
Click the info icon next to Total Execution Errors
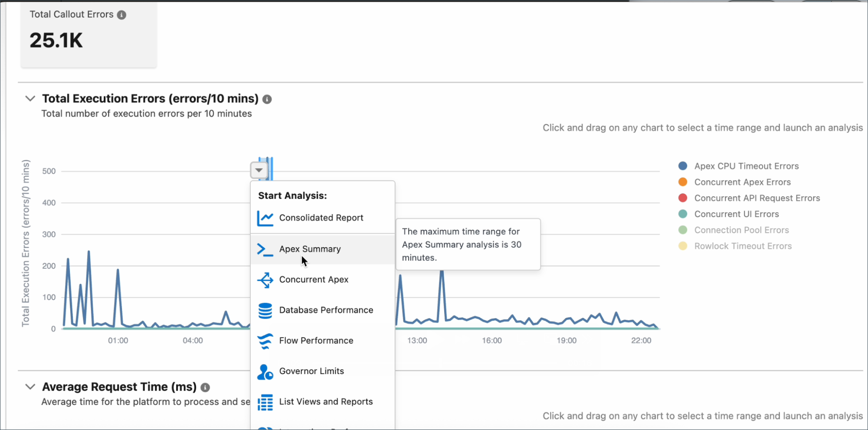point(267,99)
